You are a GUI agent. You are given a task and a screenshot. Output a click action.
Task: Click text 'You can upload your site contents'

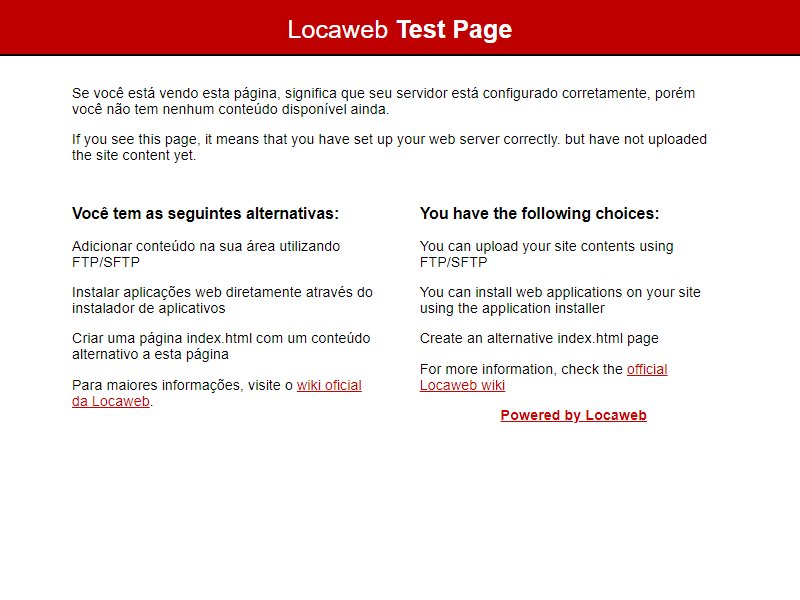tap(546, 254)
